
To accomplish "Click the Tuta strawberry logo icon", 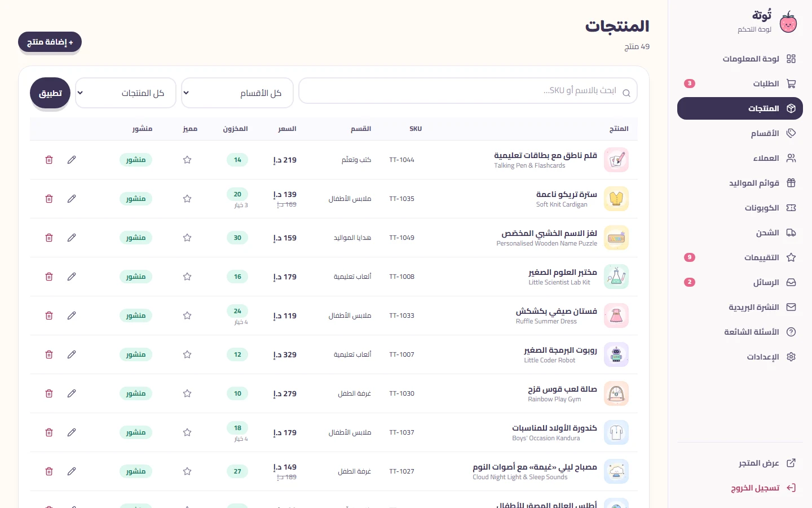I will point(788,22).
